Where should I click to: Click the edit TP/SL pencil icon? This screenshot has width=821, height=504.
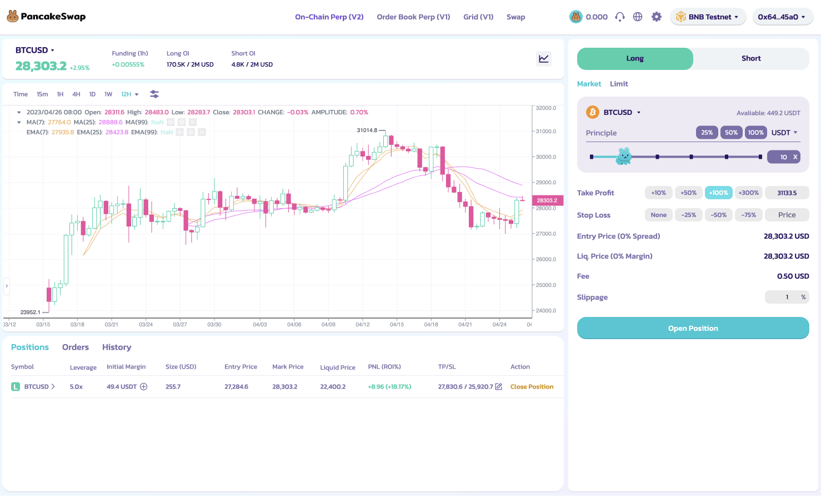tap(499, 387)
